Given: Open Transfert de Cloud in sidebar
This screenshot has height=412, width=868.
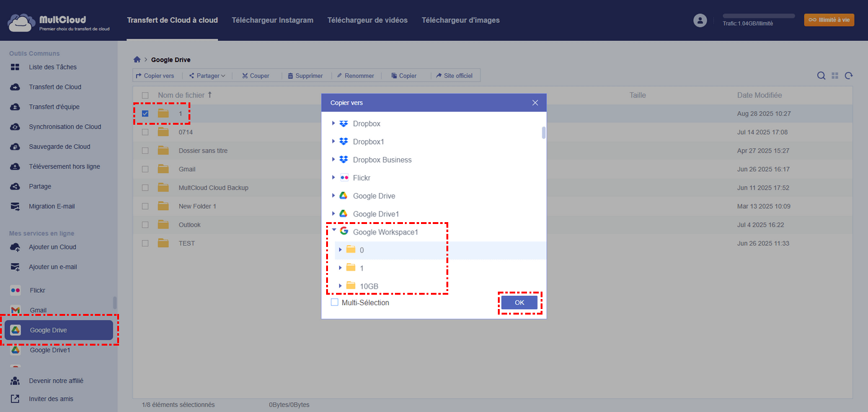Looking at the screenshot, I should [x=55, y=87].
